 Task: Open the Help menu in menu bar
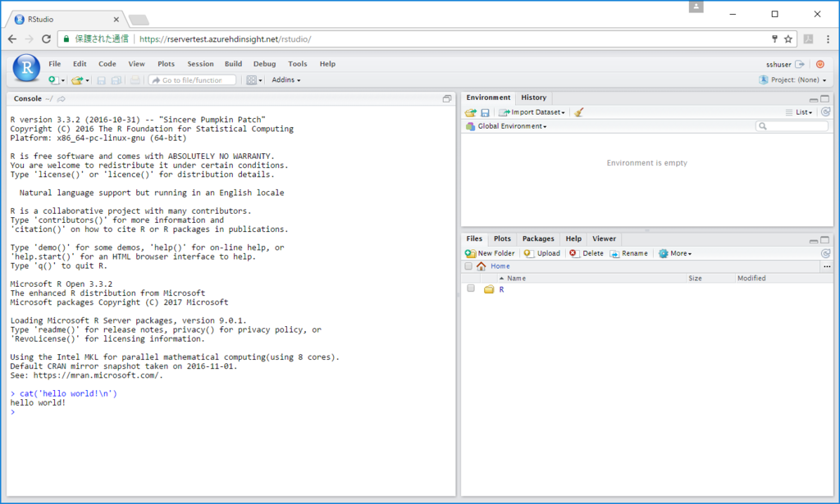327,64
